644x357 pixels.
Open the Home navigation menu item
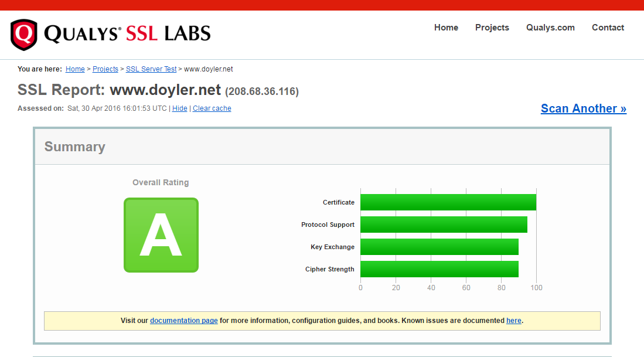click(446, 28)
